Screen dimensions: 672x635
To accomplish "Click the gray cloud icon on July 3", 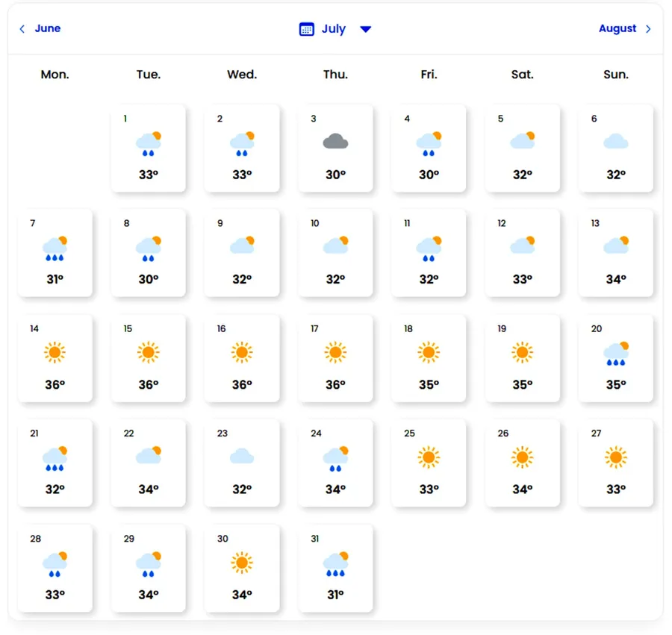I will (335, 141).
